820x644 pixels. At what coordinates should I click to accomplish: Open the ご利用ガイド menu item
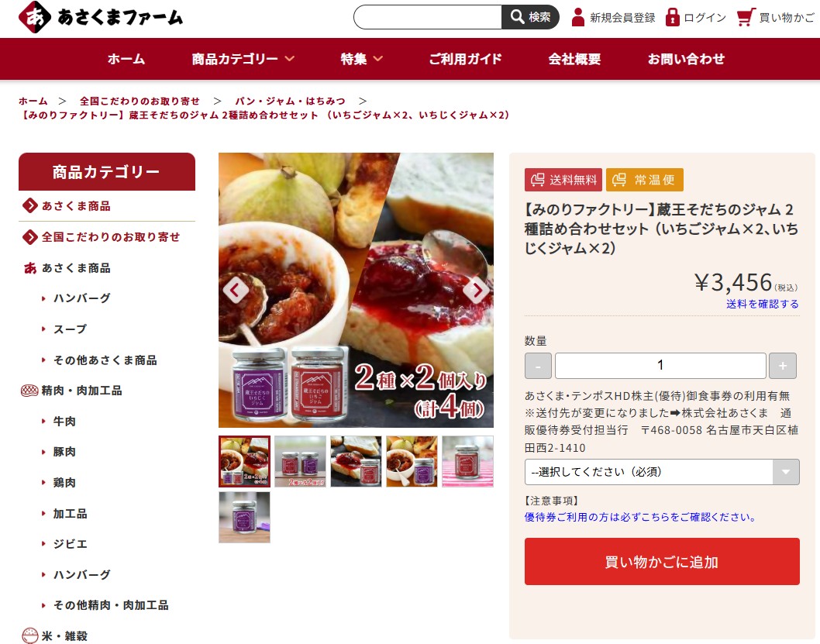click(x=465, y=59)
